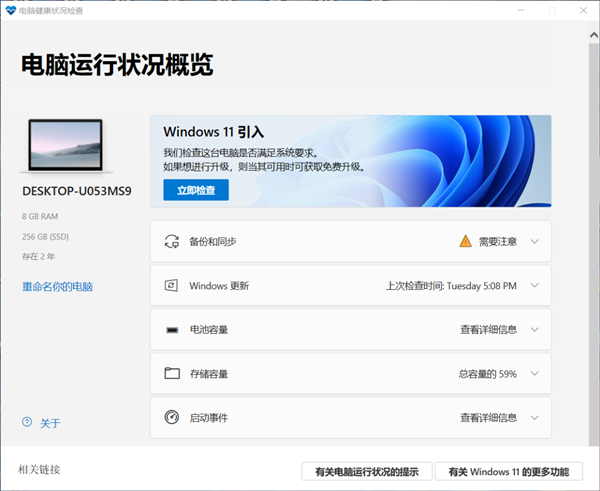Viewport: 600px width, 491px height.
Task: Click 查看详细信息 in the 启动事件 row
Action: coord(489,418)
